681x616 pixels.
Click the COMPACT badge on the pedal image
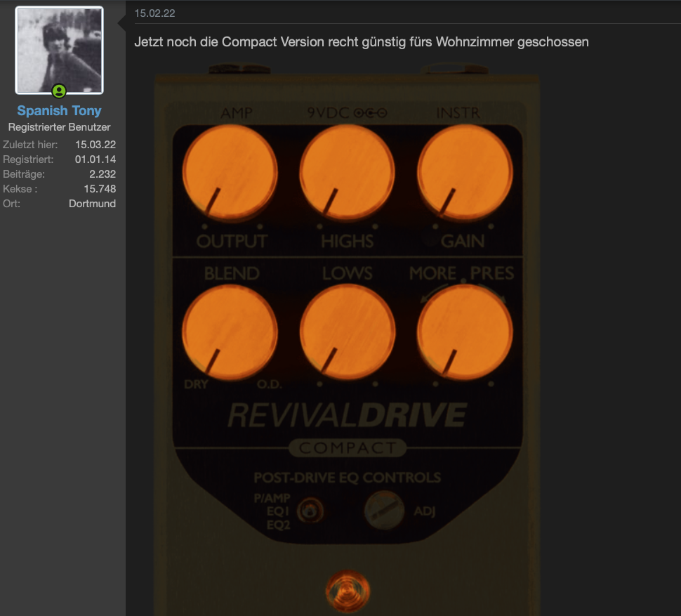[348, 448]
